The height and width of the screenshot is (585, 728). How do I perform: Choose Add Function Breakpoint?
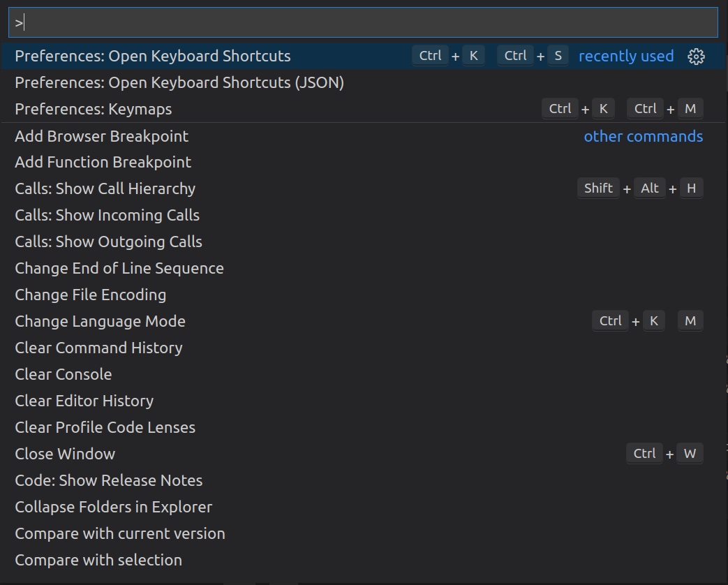point(103,163)
